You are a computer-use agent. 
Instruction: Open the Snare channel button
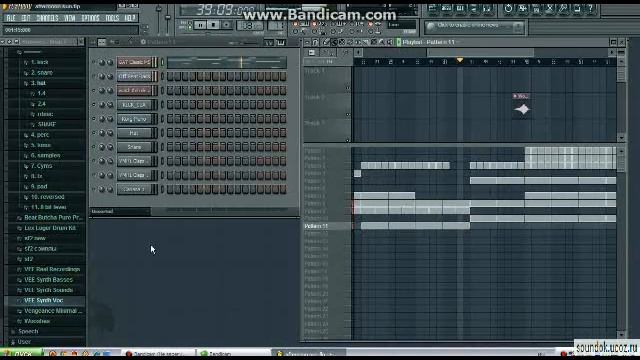coord(134,147)
